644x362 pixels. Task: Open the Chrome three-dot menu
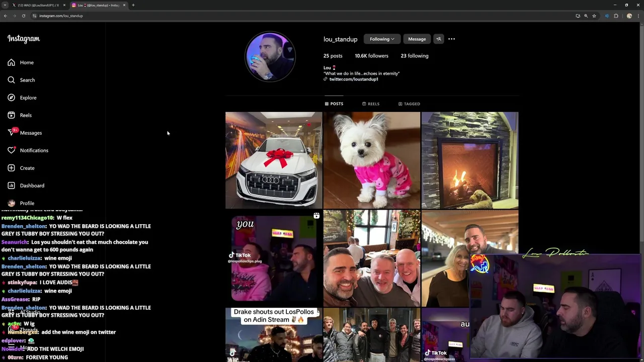(638, 16)
